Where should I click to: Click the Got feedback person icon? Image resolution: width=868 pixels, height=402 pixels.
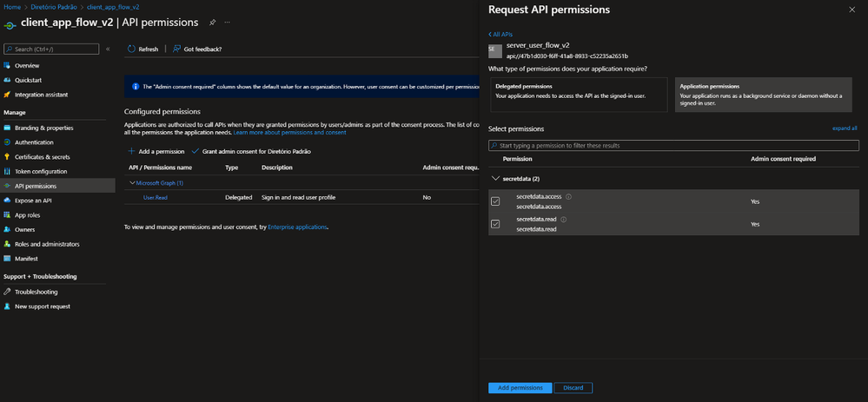pyautogui.click(x=176, y=49)
